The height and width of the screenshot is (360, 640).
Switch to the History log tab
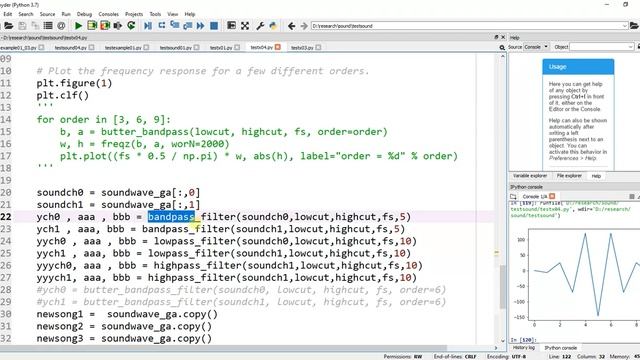pos(524,348)
